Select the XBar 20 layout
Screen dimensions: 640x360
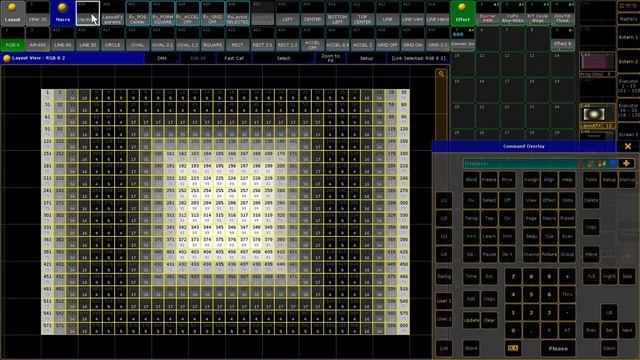click(x=38, y=13)
